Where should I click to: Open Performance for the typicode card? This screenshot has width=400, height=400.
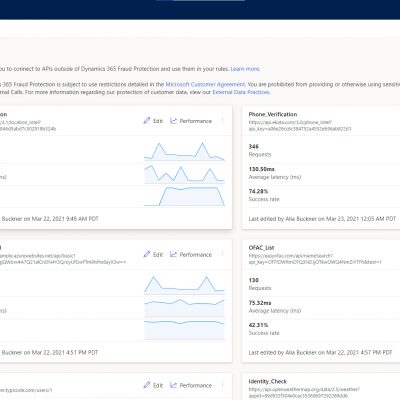click(191, 385)
